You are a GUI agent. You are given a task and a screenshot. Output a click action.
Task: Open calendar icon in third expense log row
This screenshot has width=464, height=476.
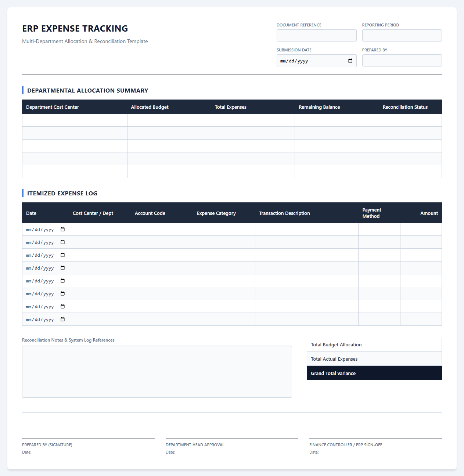point(62,255)
